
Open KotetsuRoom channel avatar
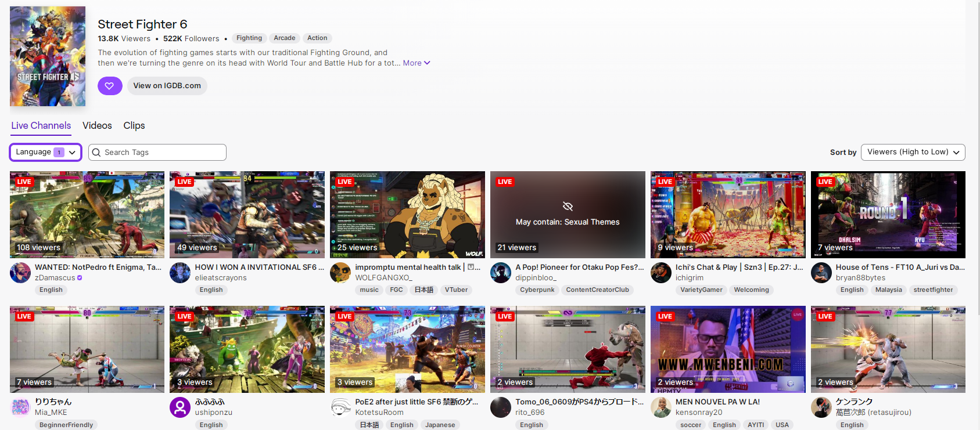340,407
